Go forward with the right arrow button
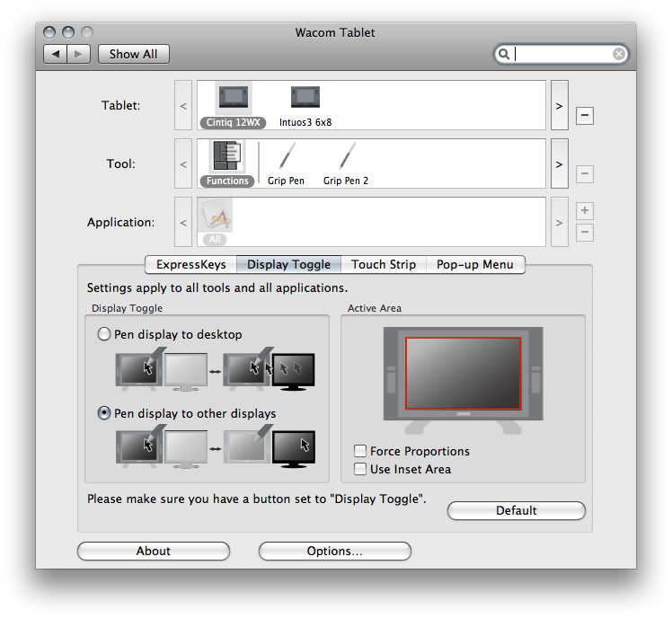The height and width of the screenshot is (618, 672). [78, 54]
